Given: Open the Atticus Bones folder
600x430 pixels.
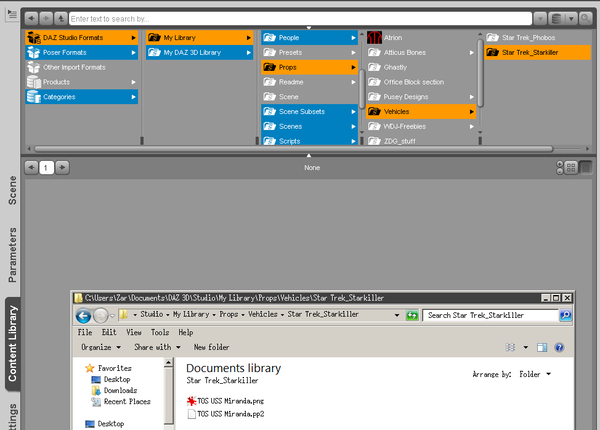Looking at the screenshot, I should pos(421,52).
